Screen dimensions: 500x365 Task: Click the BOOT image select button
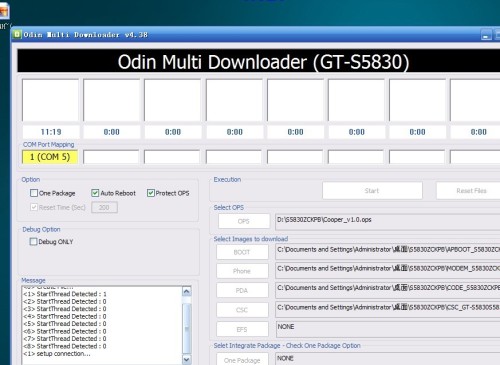(242, 252)
